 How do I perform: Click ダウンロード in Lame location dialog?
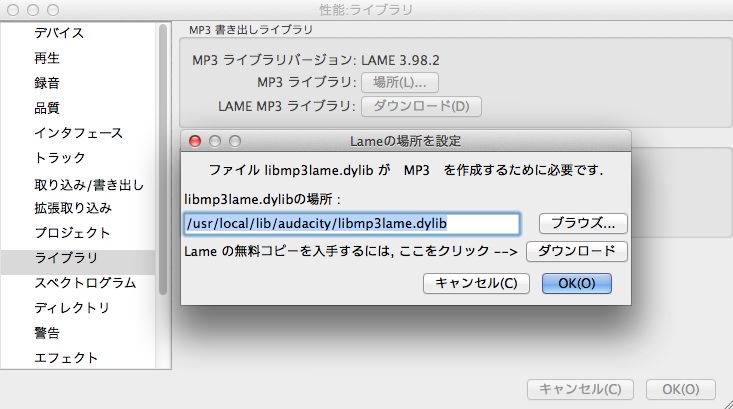(x=577, y=251)
